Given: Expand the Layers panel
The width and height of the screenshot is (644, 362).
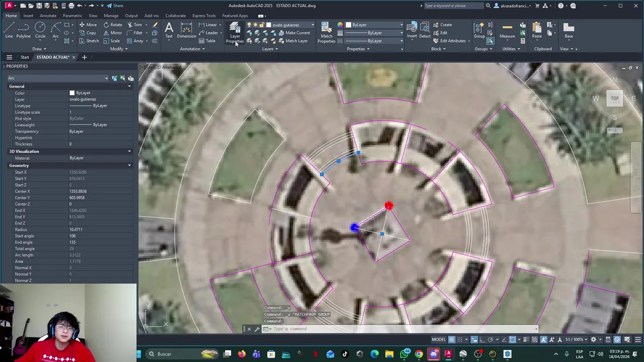Looking at the screenshot, I should click(x=270, y=49).
